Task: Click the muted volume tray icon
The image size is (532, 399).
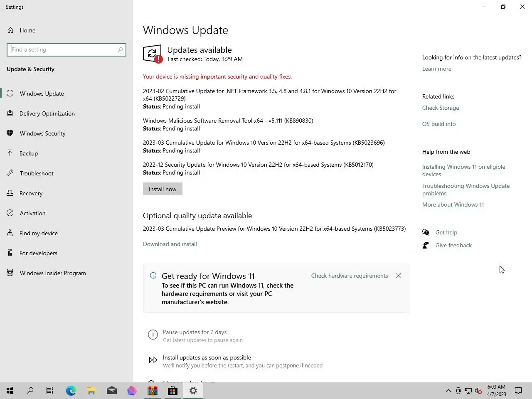Action: point(478,391)
